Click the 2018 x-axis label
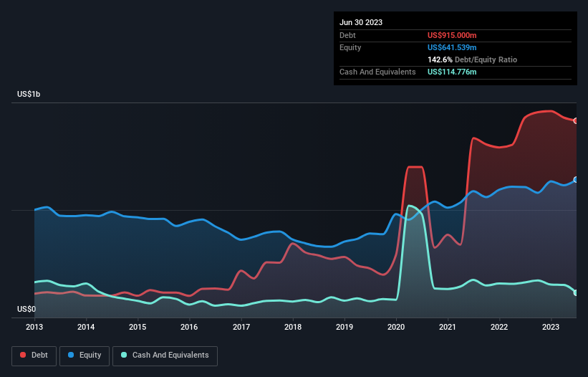Screen dimensions: 588x377 pyautogui.click(x=293, y=327)
